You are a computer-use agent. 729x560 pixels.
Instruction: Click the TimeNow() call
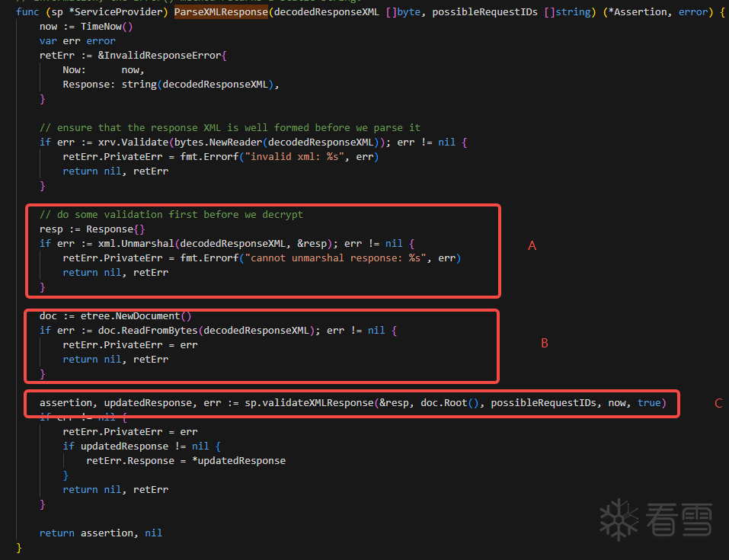pyautogui.click(x=107, y=27)
